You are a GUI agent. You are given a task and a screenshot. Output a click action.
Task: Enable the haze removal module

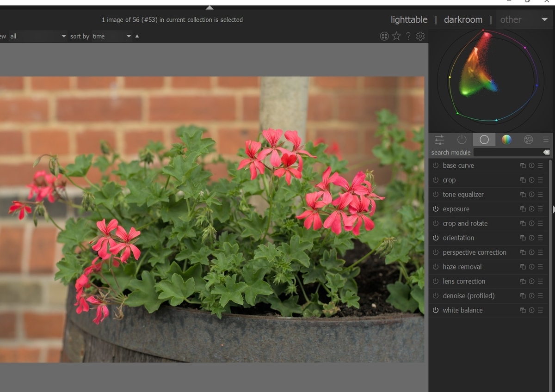(x=435, y=267)
